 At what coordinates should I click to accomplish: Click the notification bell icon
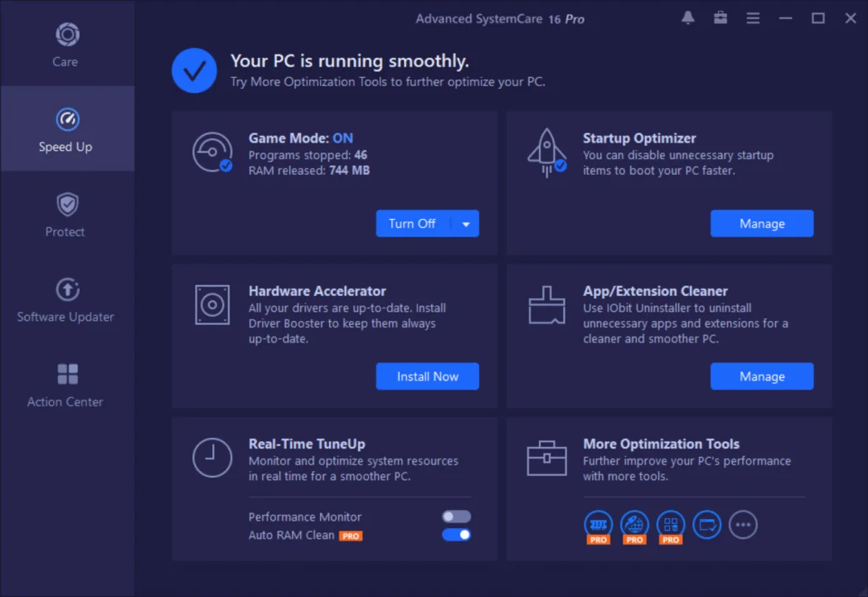click(x=687, y=17)
